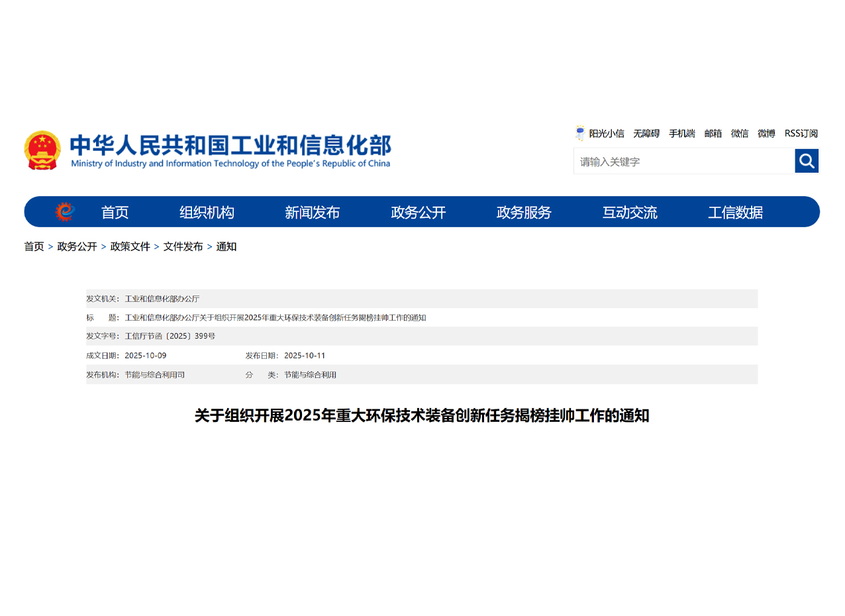Open the 工信数据 menu item
845x616 pixels.
(735, 212)
